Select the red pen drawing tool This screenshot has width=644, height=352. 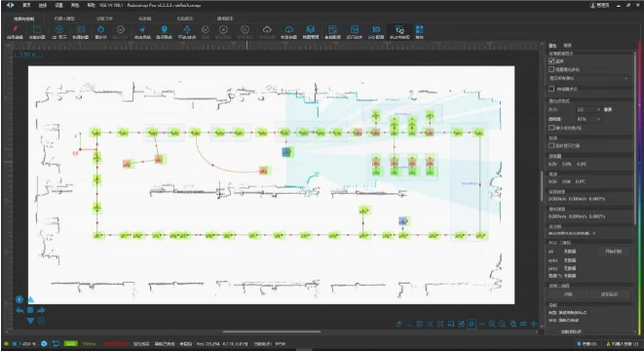tap(16, 29)
